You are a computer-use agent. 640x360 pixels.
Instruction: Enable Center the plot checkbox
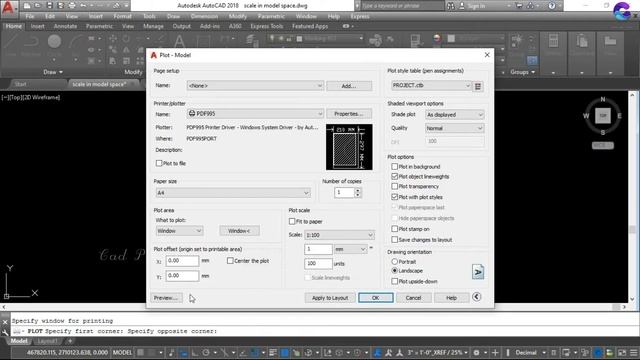(230, 260)
